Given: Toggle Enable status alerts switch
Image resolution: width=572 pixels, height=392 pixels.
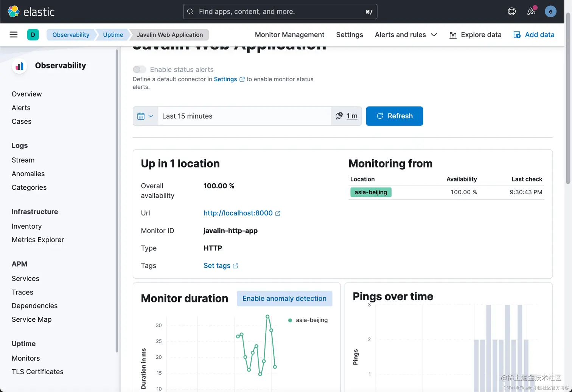Looking at the screenshot, I should pos(139,70).
